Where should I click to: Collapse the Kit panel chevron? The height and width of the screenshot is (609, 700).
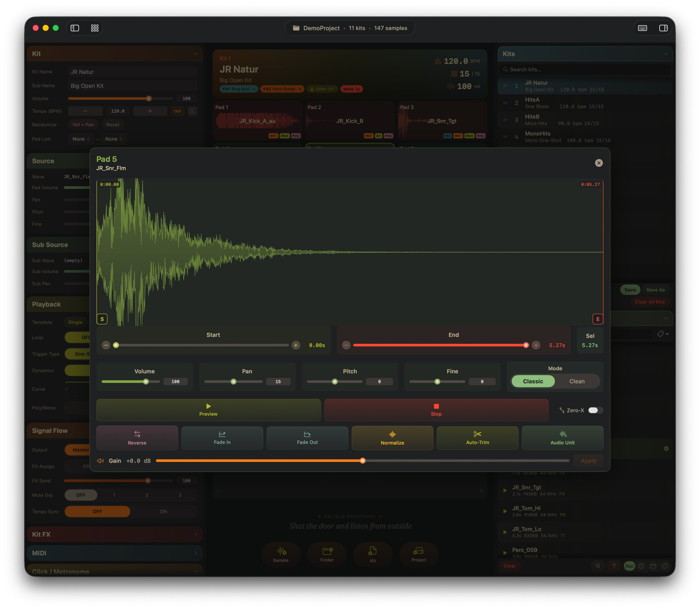coord(195,54)
